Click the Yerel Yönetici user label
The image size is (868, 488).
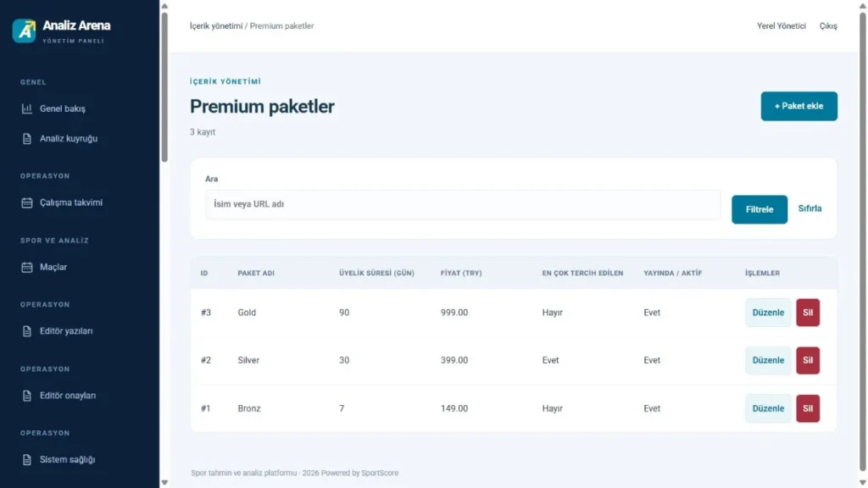(x=781, y=26)
